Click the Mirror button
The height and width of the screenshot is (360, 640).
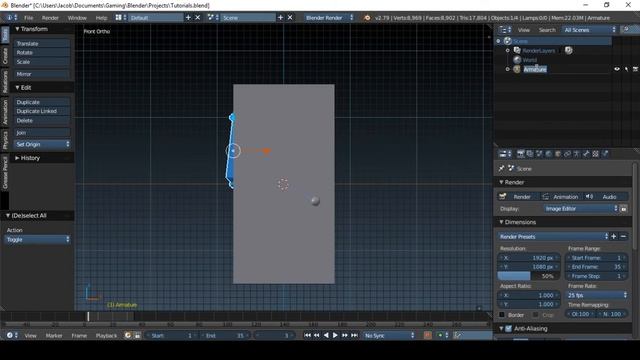pos(42,74)
